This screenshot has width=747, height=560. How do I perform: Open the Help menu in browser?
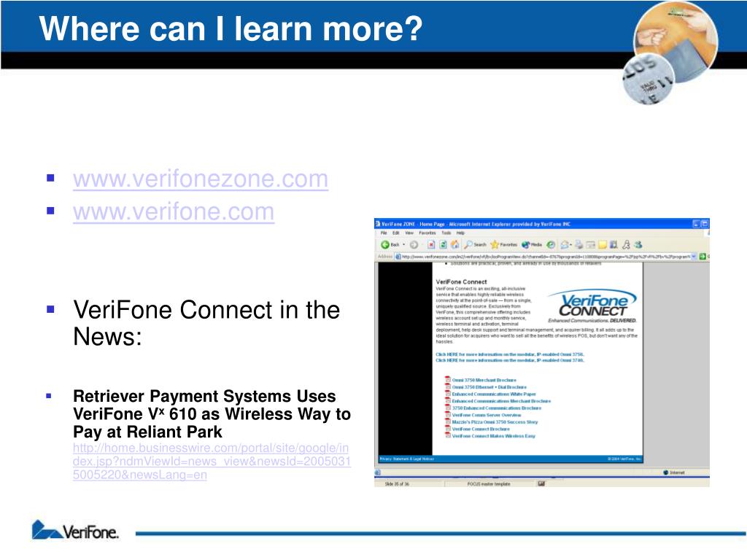(x=461, y=233)
